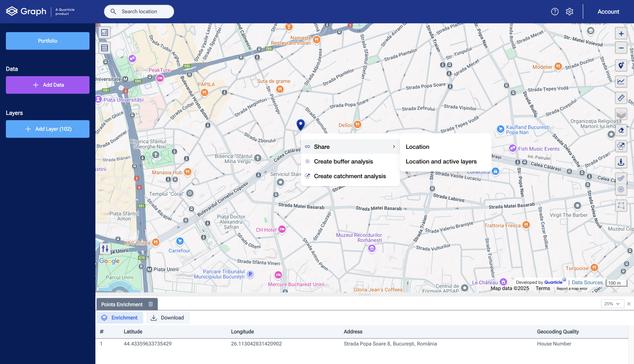
Task: Open the Account menu
Action: [608, 12]
